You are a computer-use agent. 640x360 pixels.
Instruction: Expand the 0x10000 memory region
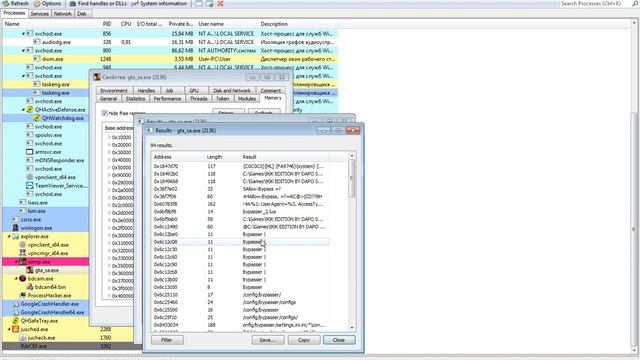[x=109, y=137]
